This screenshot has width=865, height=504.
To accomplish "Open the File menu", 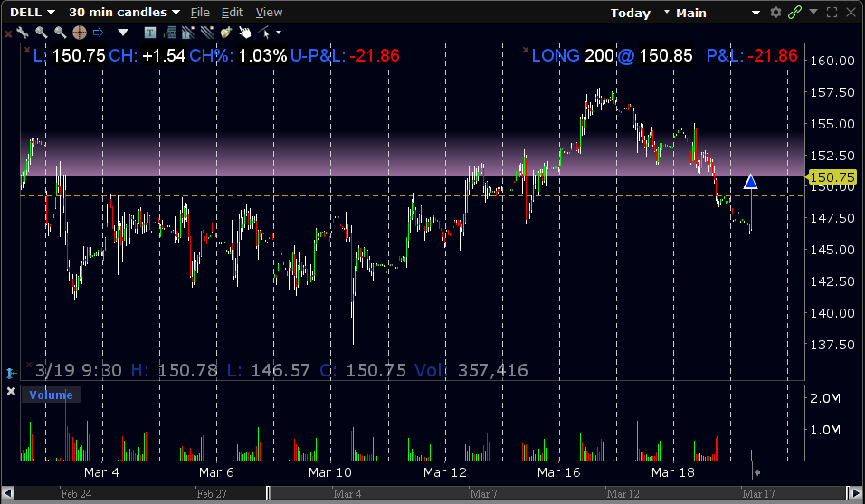I will pos(200,12).
